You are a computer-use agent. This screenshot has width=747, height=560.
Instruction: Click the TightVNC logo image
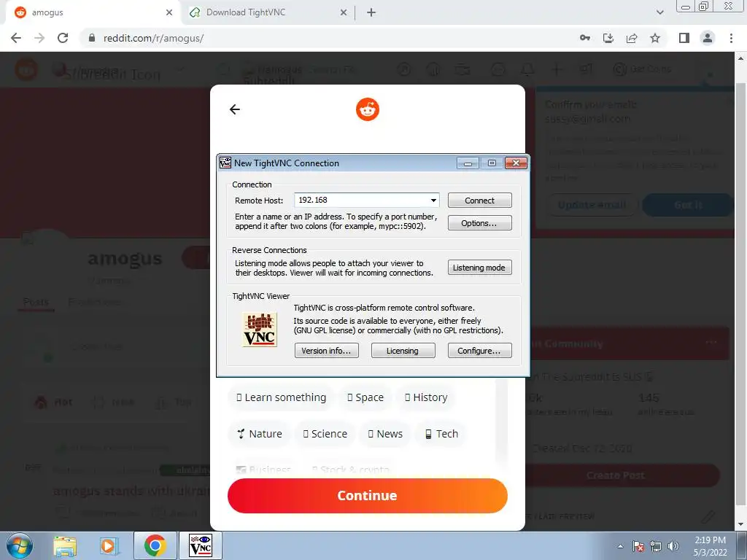260,330
